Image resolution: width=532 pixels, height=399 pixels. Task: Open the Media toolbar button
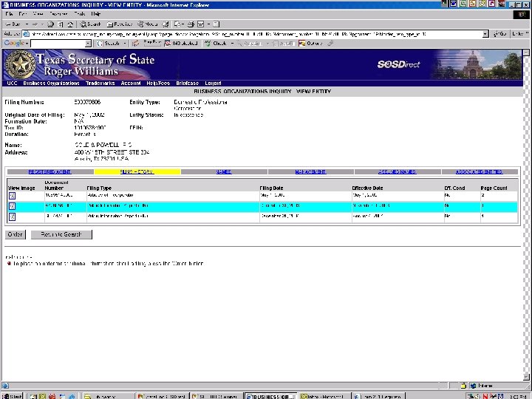click(148, 24)
